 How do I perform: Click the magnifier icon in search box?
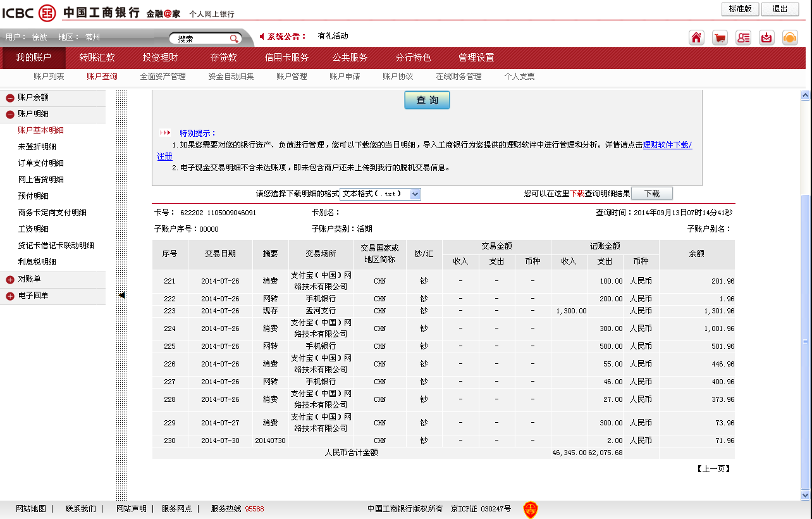pyautogui.click(x=234, y=39)
